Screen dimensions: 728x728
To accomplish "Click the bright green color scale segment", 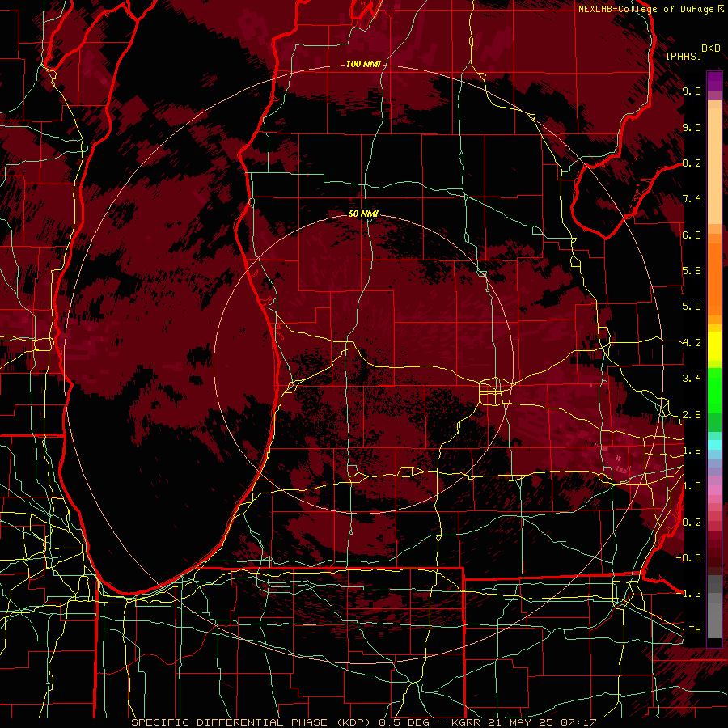I will [x=714, y=391].
